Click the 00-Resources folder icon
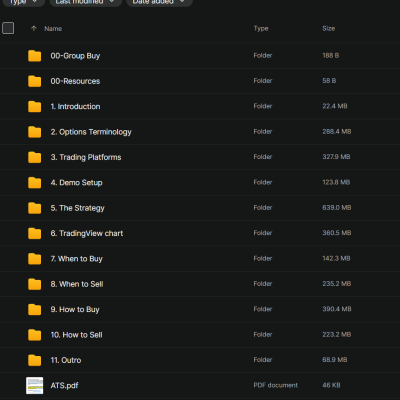Image resolution: width=400 pixels, height=400 pixels. 35,81
